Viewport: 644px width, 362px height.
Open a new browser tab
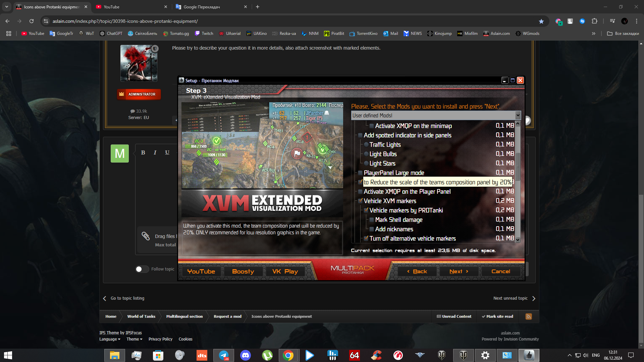click(x=258, y=7)
